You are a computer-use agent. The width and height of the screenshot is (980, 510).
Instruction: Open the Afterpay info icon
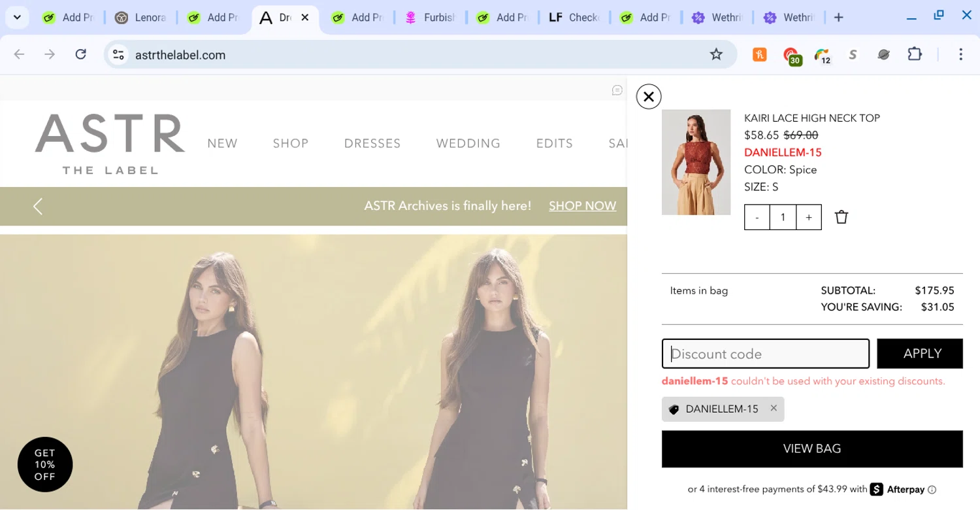[932, 490]
